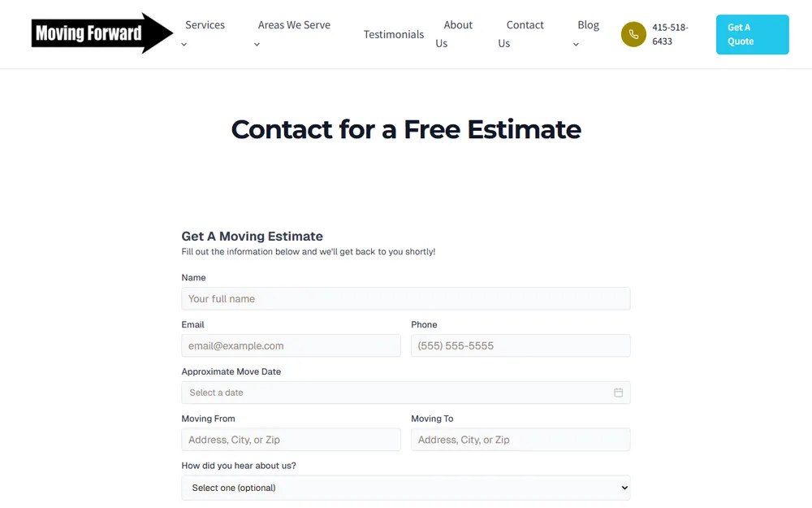The width and height of the screenshot is (812, 508).
Task: Focus the Name input field
Action: coord(406,298)
